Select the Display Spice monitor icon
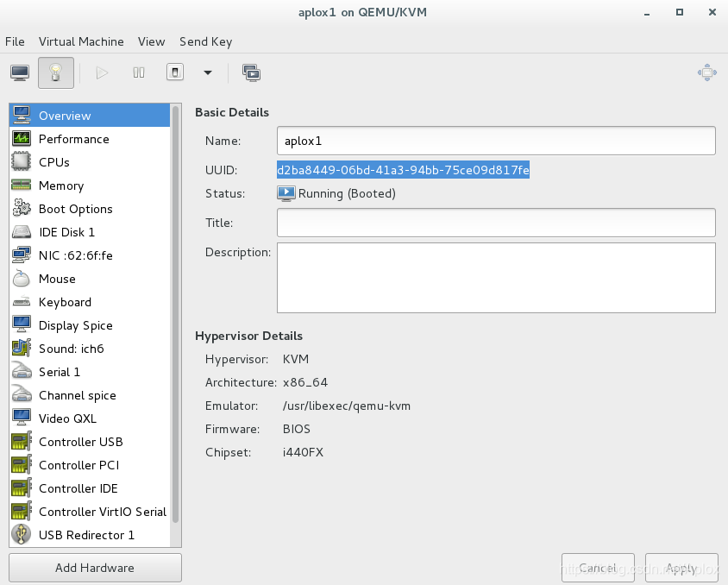 coord(22,325)
